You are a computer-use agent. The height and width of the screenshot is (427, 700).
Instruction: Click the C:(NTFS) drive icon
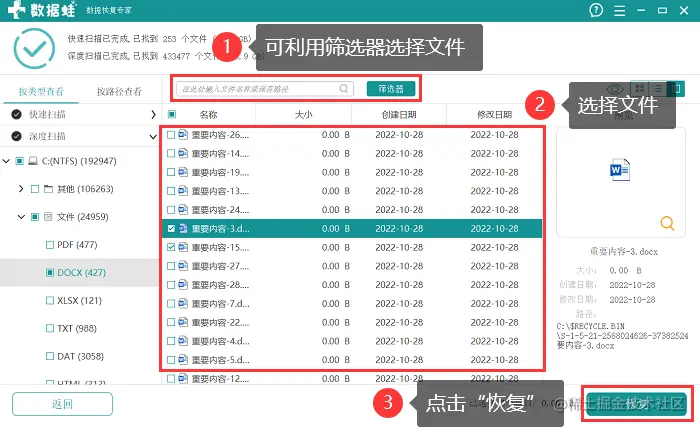[33, 161]
